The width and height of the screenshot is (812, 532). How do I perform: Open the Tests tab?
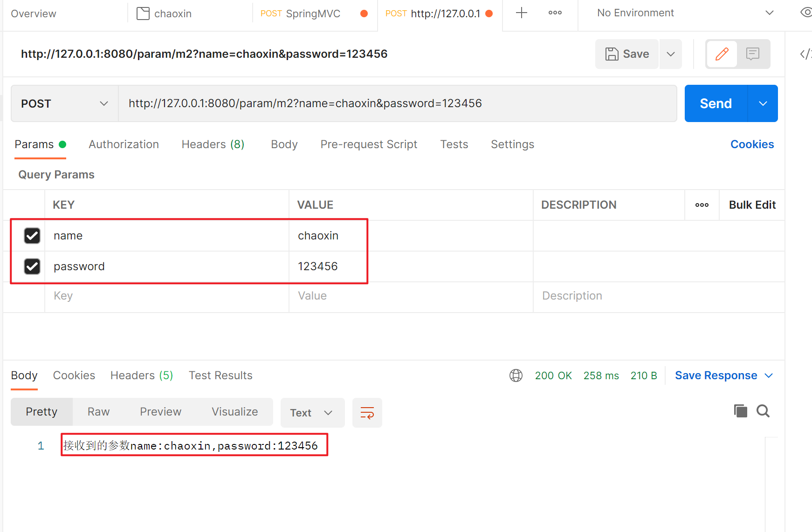coord(454,144)
